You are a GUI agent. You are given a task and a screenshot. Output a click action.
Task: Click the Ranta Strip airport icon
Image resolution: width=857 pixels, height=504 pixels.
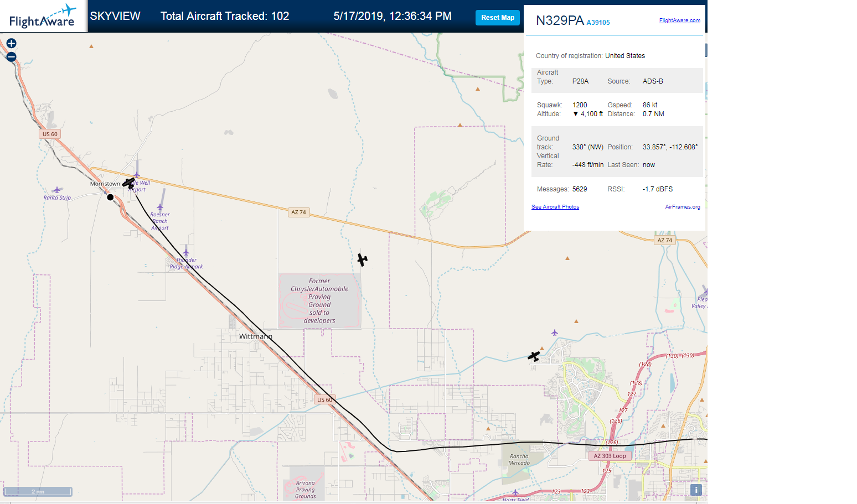pos(56,190)
